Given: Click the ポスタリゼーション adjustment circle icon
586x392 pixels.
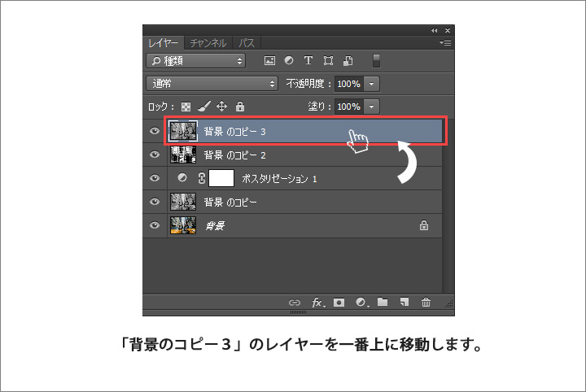Looking at the screenshot, I should pos(182,178).
